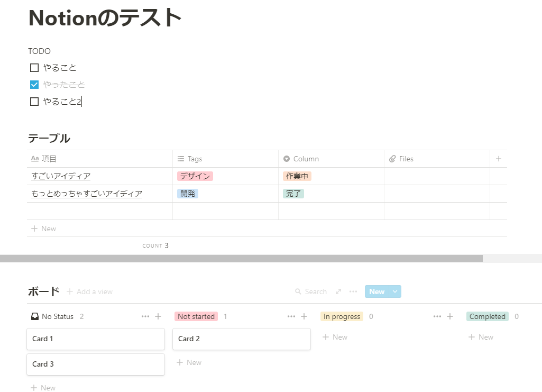Add card to In progress column with plus

(x=450, y=316)
